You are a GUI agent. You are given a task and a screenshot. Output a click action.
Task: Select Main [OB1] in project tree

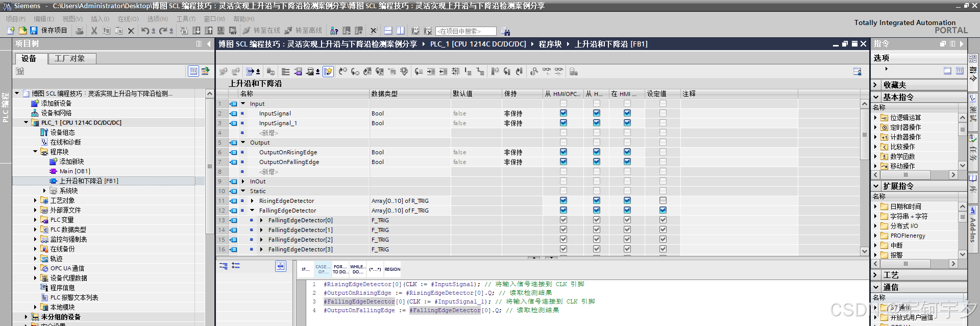click(75, 171)
